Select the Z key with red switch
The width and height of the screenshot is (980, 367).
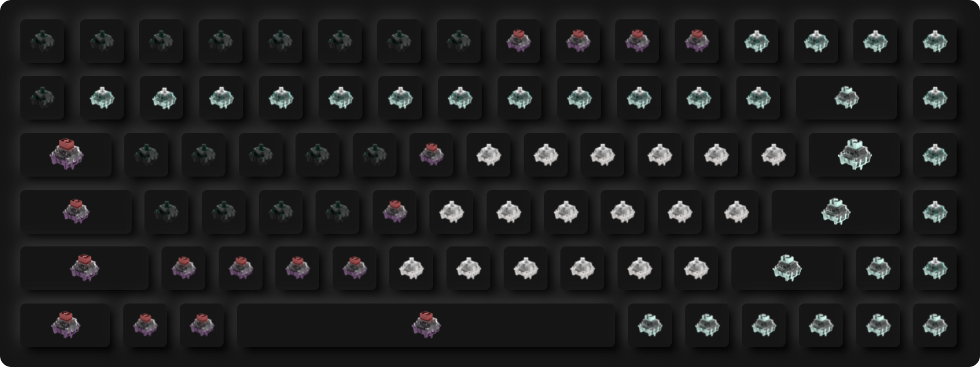[x=183, y=268]
